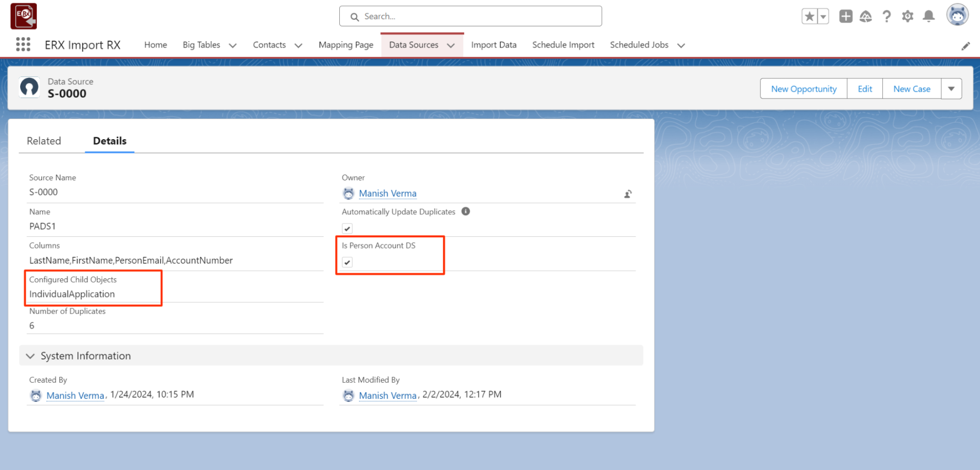Open Manish Verma owner link
This screenshot has height=470, width=980.
[x=387, y=194]
